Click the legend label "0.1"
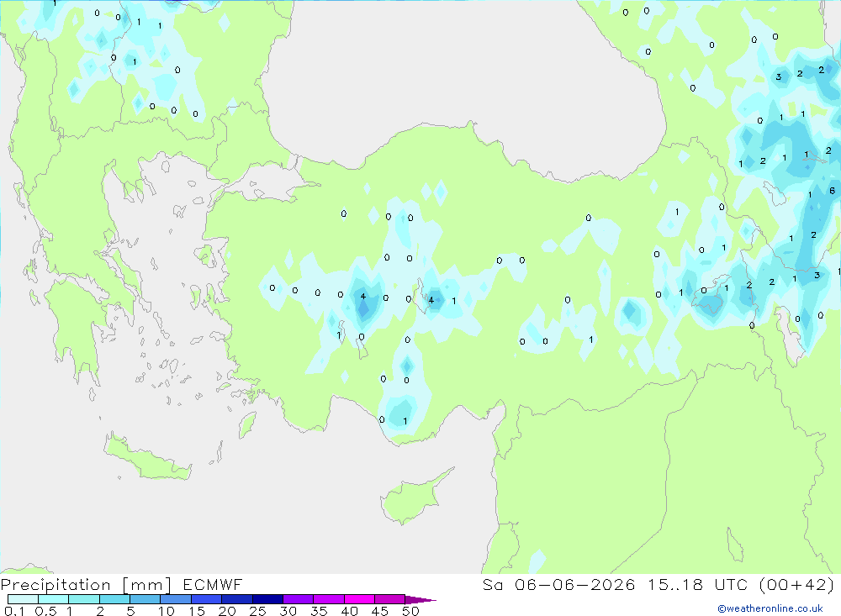 pyautogui.click(x=14, y=611)
